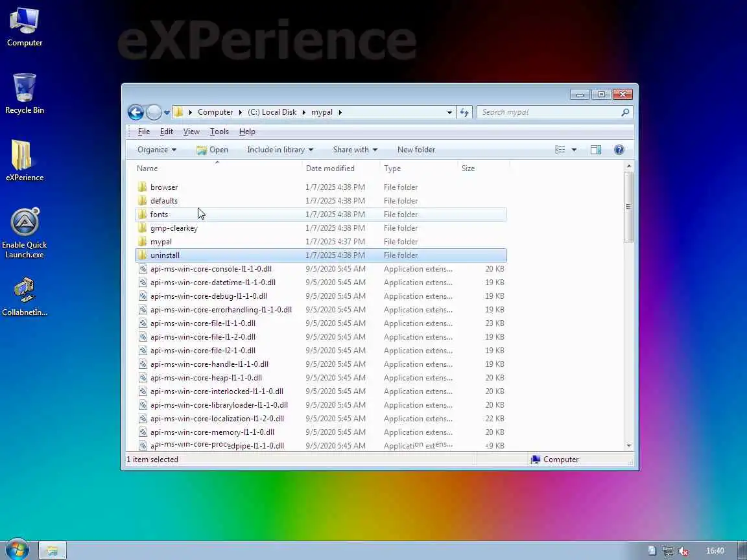Expand arrow after mypal in breadcrumb

340,113
